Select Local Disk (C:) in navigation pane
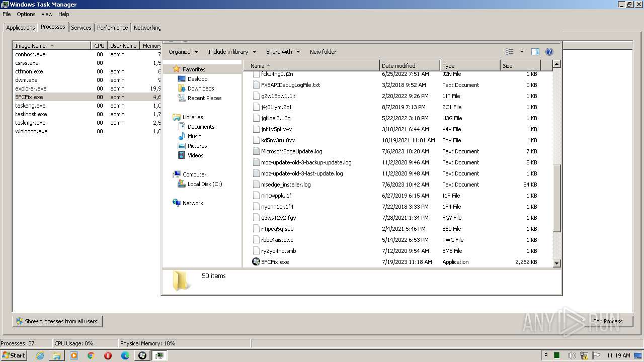The height and width of the screenshot is (362, 644). (200, 184)
